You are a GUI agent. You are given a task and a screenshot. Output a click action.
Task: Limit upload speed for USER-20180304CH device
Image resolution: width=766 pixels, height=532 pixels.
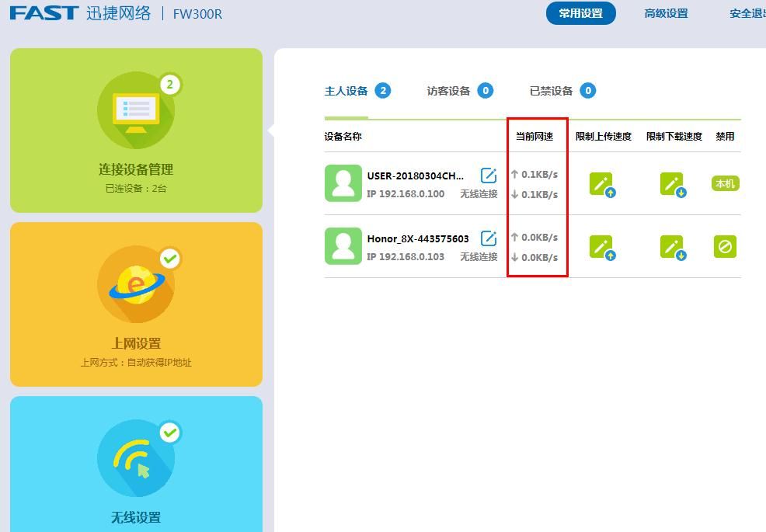click(x=602, y=185)
